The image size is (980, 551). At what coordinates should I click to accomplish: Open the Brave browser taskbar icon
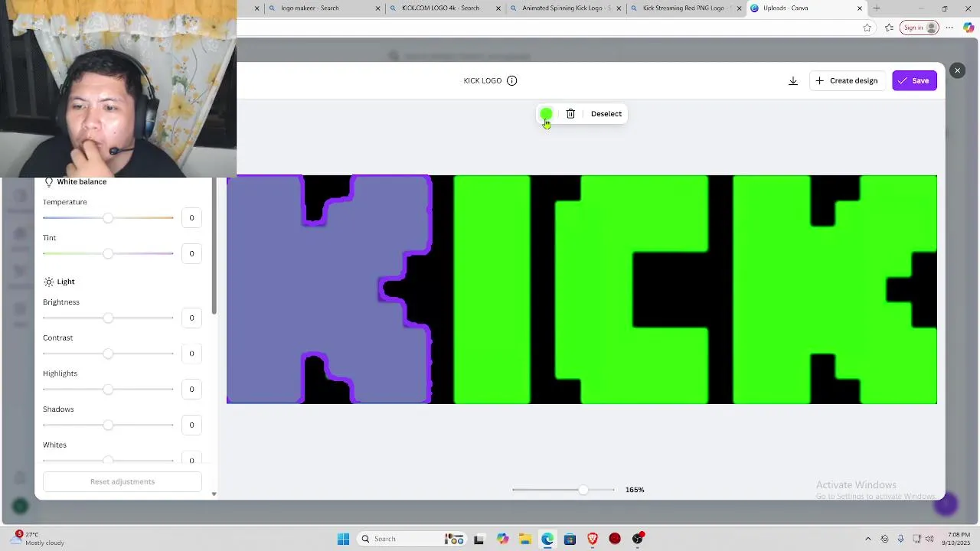[593, 539]
